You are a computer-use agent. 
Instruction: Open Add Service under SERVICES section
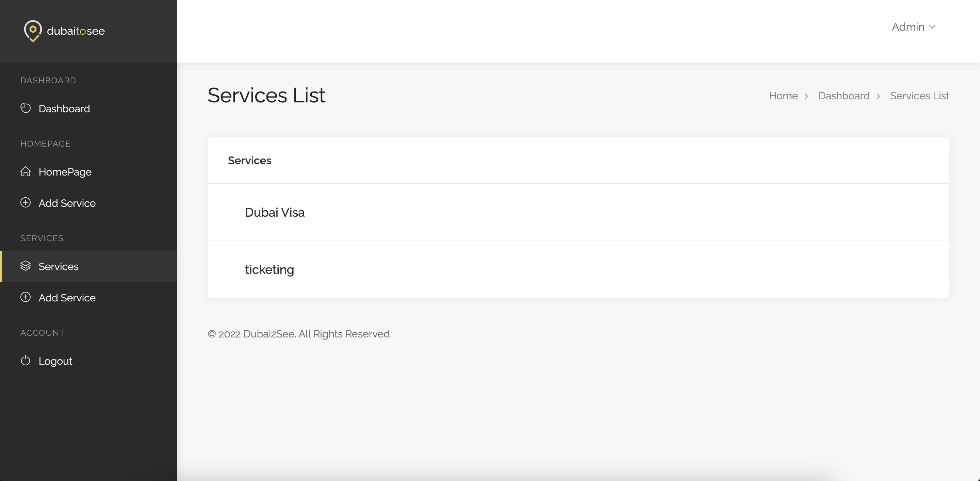coord(88,298)
